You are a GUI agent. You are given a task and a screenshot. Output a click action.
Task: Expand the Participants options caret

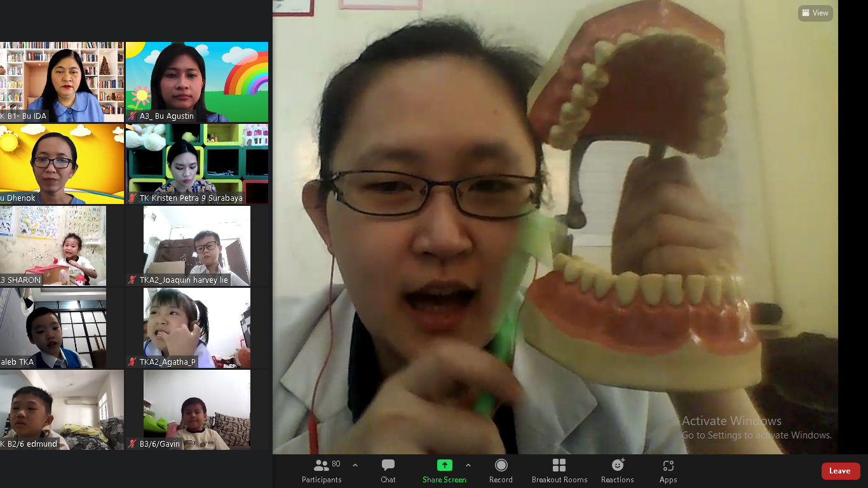point(355,465)
